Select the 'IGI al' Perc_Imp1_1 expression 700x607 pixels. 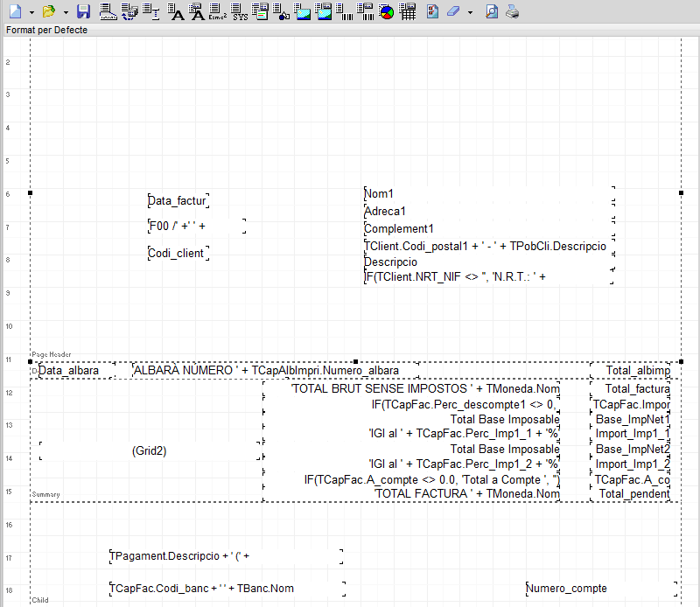click(x=411, y=433)
